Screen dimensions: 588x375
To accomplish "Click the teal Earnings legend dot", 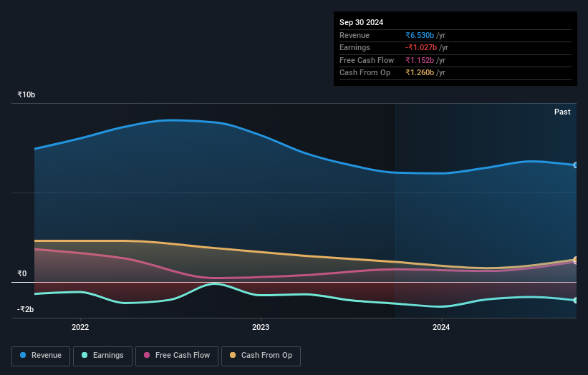I will [85, 355].
